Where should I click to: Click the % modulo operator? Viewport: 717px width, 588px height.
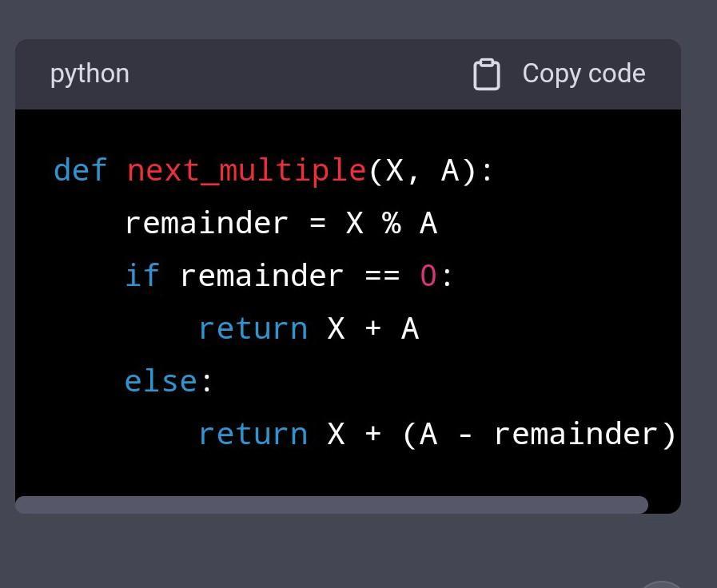[x=391, y=223]
